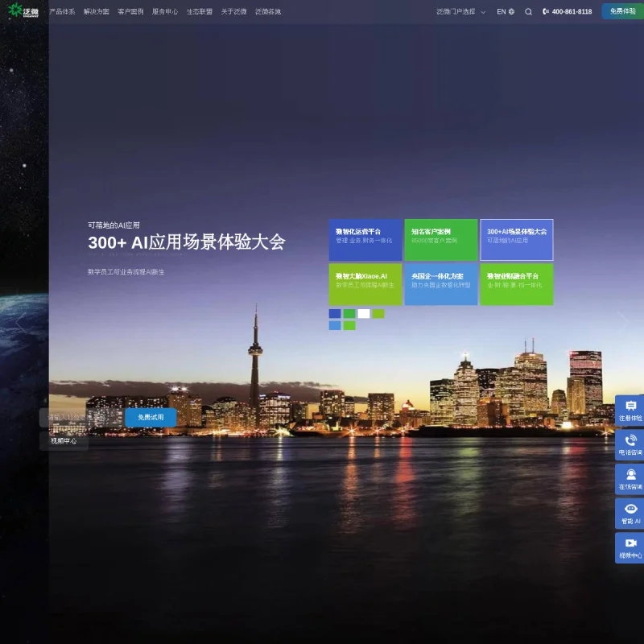Select 知名客户案例 tile
This screenshot has height=644, width=644.
click(x=440, y=240)
